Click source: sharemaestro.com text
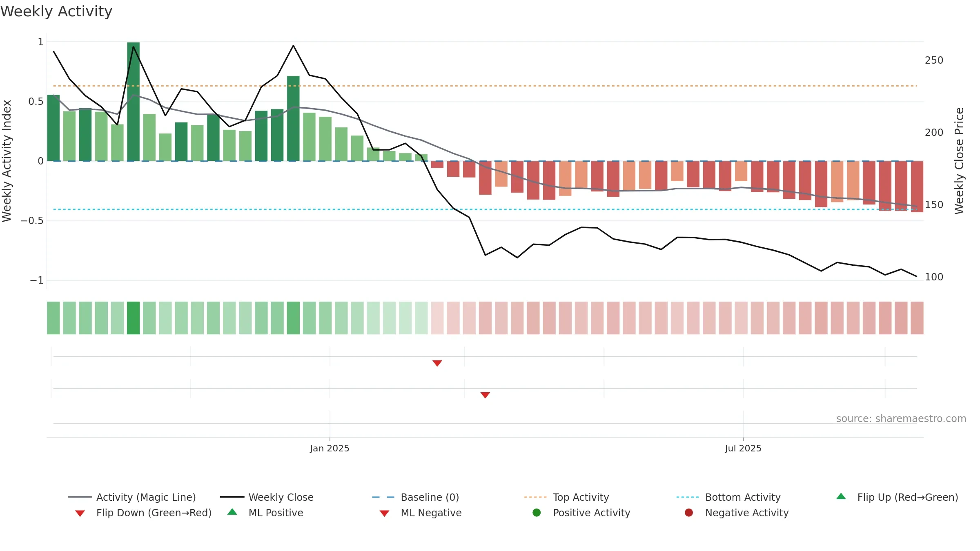980x551 pixels. (901, 418)
